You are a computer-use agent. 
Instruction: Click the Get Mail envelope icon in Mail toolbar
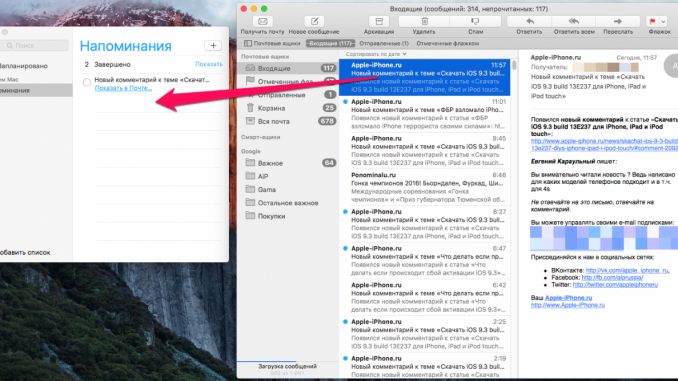coord(262,21)
